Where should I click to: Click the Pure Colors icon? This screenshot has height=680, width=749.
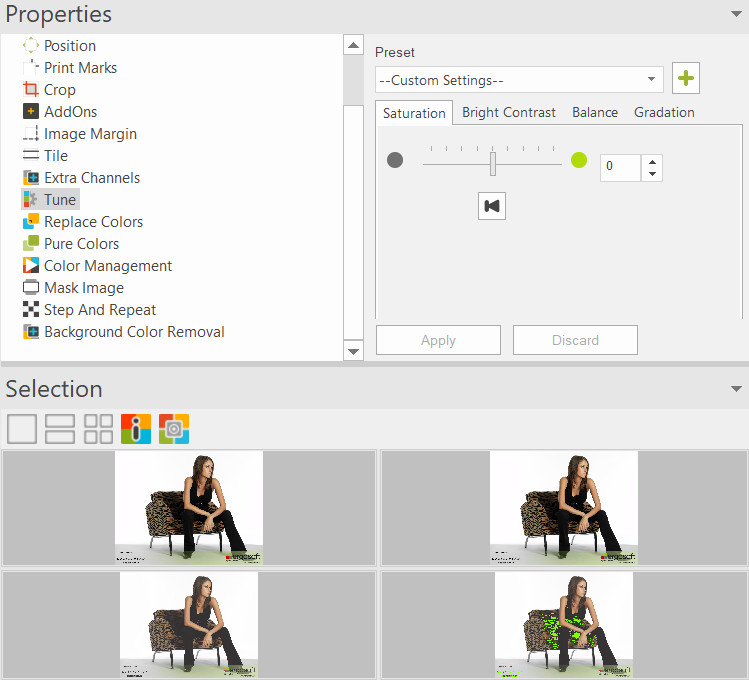(31, 244)
